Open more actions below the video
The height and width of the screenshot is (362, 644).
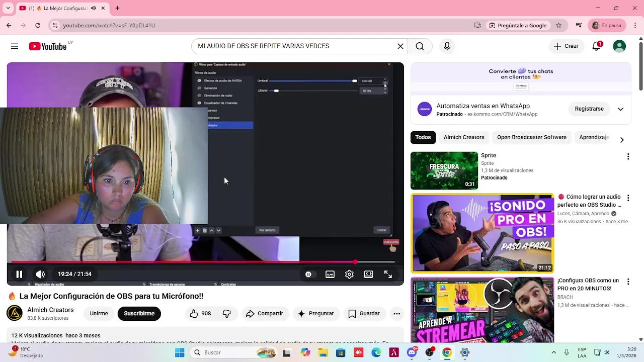point(396,313)
